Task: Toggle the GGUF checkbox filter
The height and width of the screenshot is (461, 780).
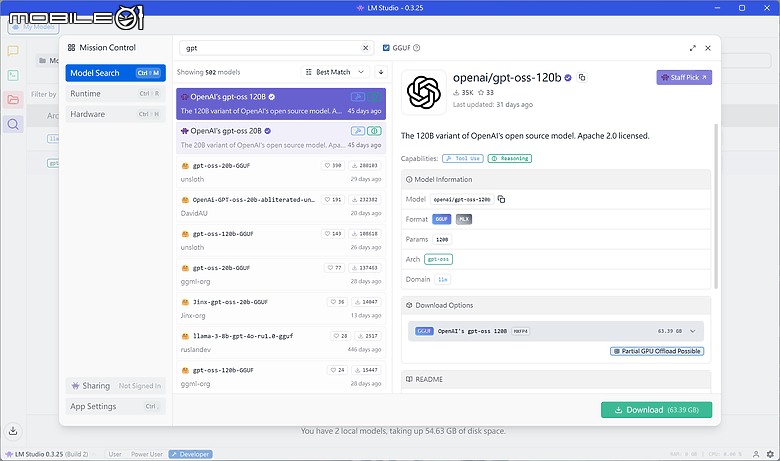Action: (x=386, y=48)
